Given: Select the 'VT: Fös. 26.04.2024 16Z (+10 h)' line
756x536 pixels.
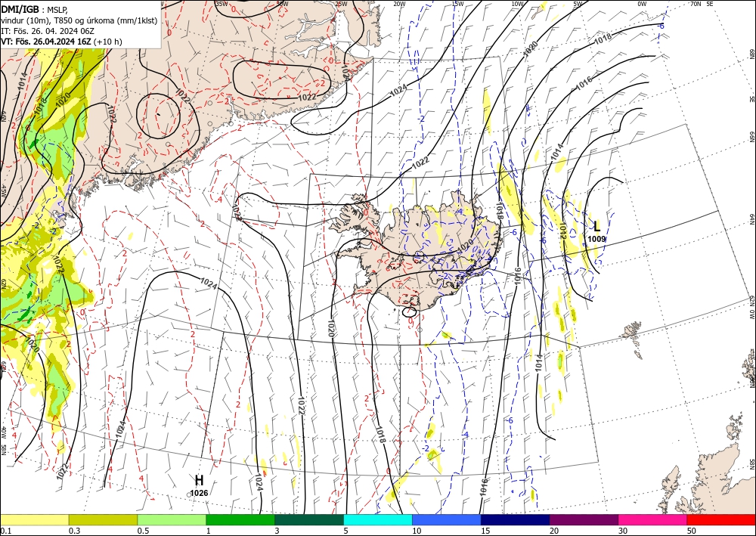Looking at the screenshot, I should click(x=61, y=42).
